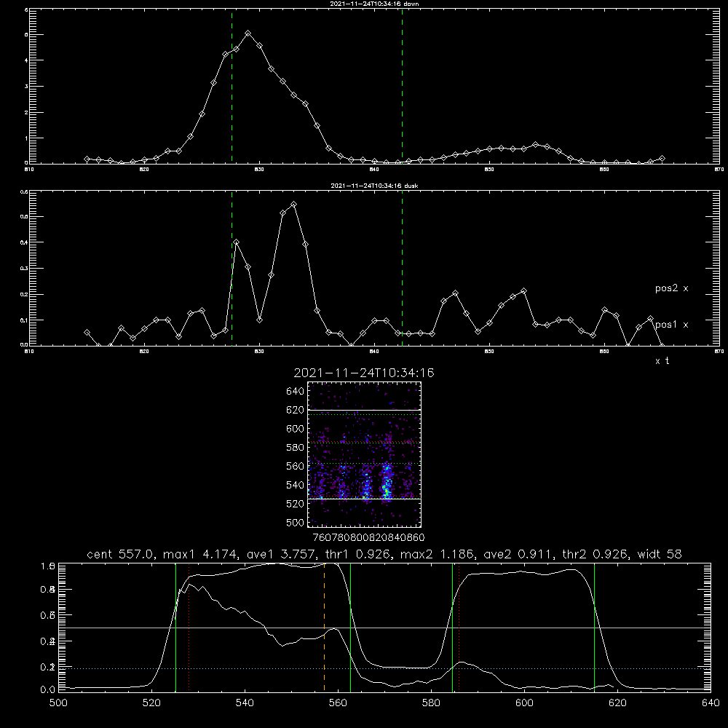Select the solid horizontal threshold line in bottom plot
This screenshot has height=728, width=728.
tap(384, 628)
